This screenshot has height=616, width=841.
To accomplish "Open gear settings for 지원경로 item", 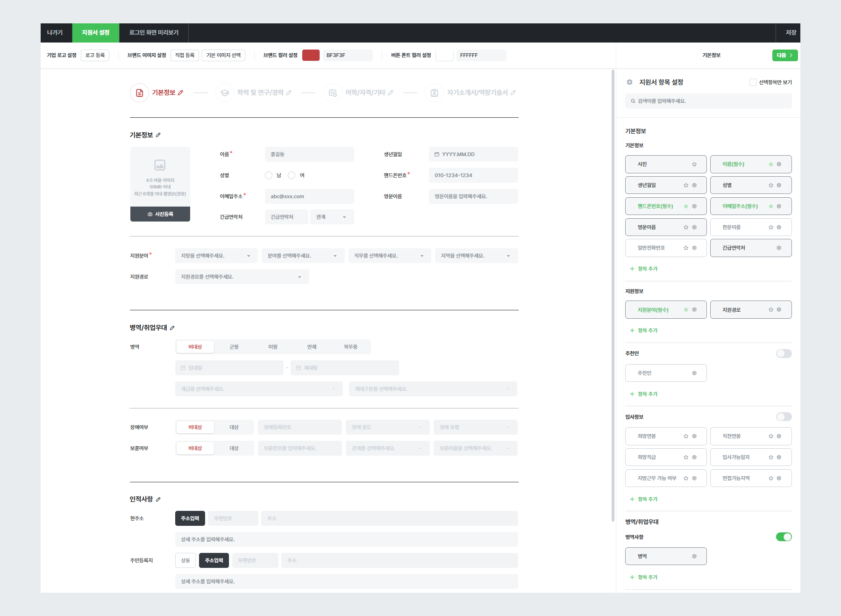I will point(779,309).
